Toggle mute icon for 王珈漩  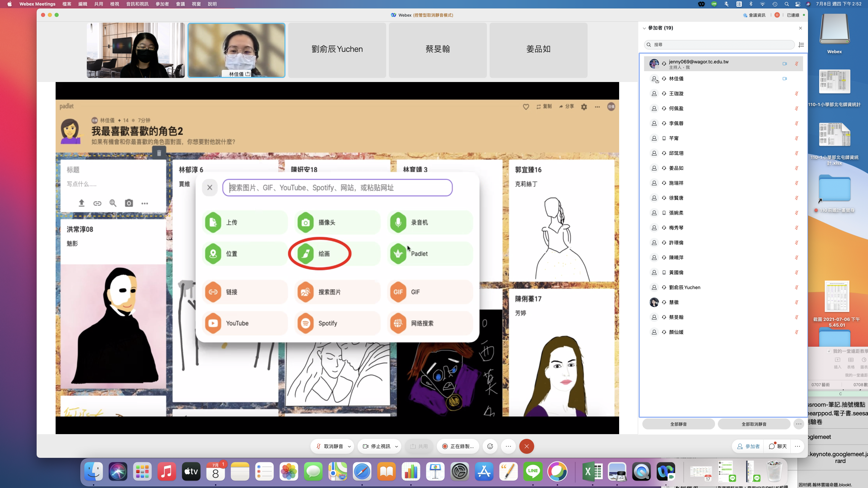pos(796,94)
